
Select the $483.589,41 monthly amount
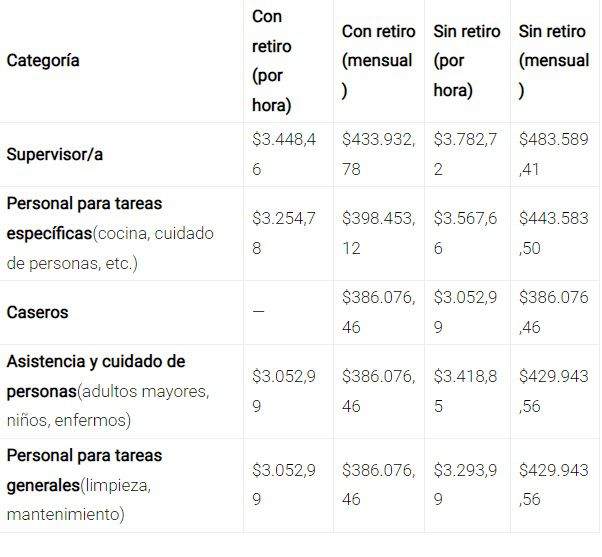pos(554,154)
